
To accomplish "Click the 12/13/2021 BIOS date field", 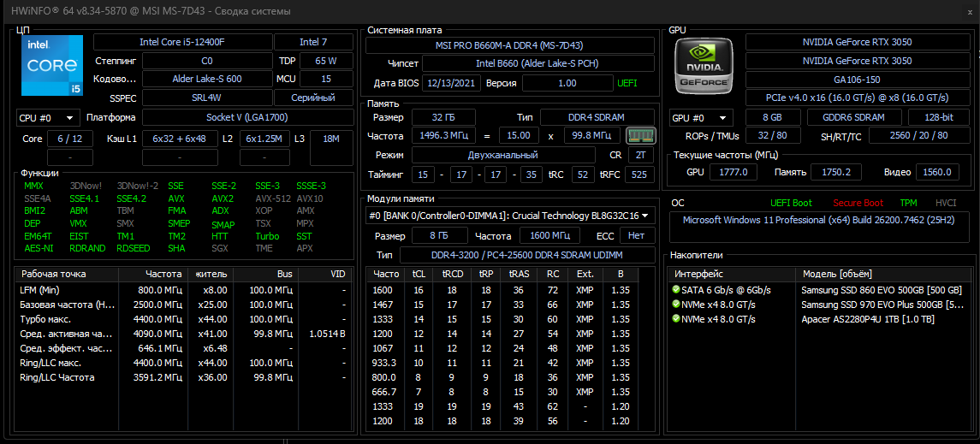I will point(451,83).
